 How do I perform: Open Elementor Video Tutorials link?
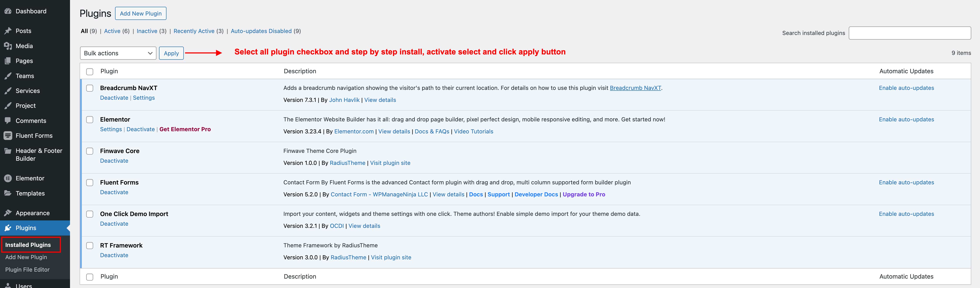point(474,132)
